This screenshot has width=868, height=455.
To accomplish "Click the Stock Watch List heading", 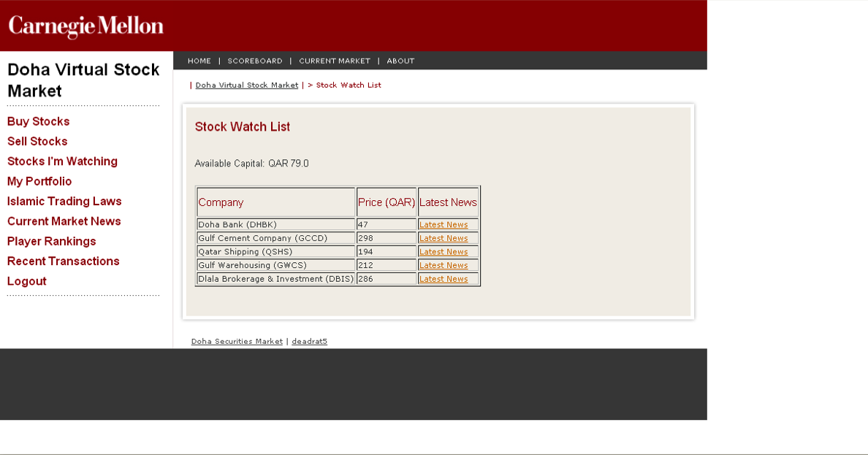I will click(x=243, y=127).
